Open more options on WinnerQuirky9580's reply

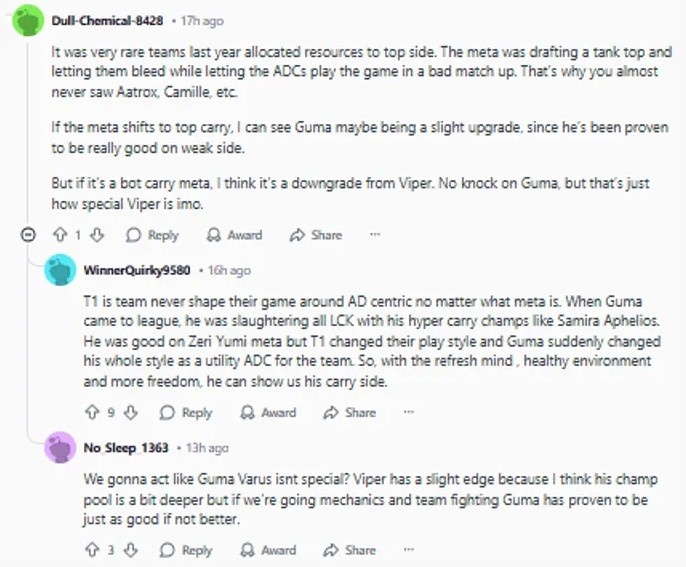coord(409,412)
